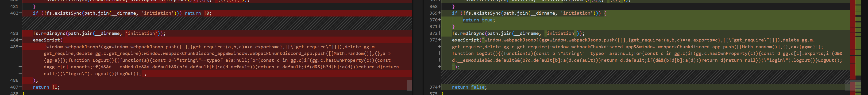
Task: Click the left pane vertical scrollbar thumb
Action: click(x=409, y=85)
